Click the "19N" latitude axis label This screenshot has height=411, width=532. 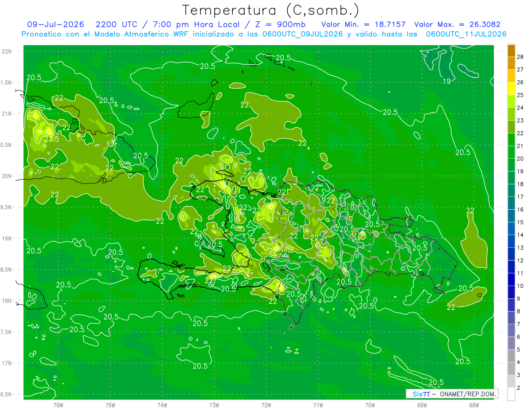point(7,239)
